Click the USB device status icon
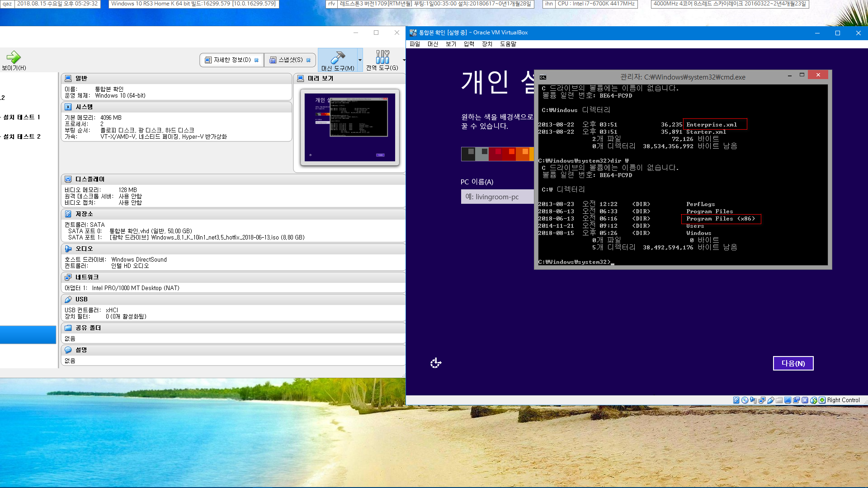This screenshot has height=488, width=868. 771,400
